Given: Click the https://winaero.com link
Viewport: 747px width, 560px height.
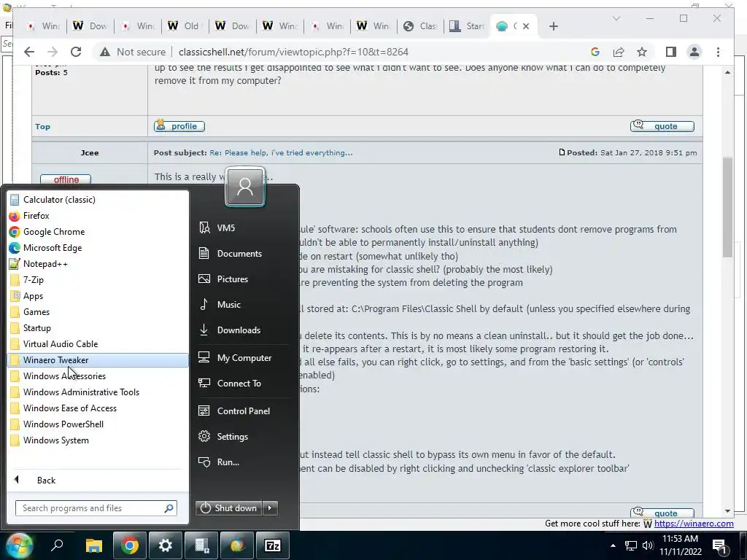Looking at the screenshot, I should pyautogui.click(x=694, y=524).
